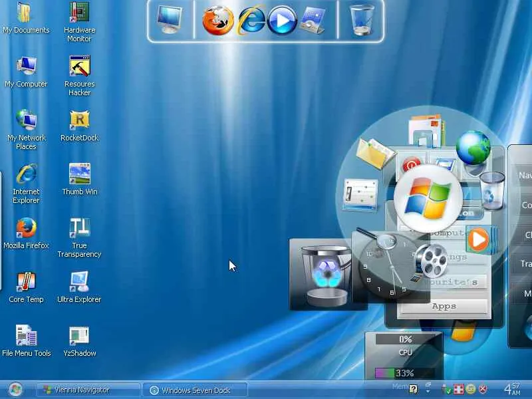
Task: Open Internet Explorer in the top dock
Action: pyautogui.click(x=252, y=21)
